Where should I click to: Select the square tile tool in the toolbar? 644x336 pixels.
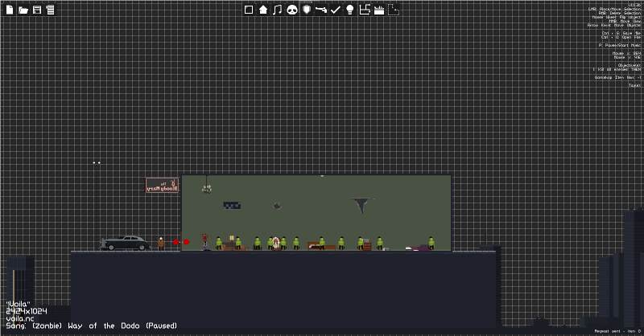[249, 10]
